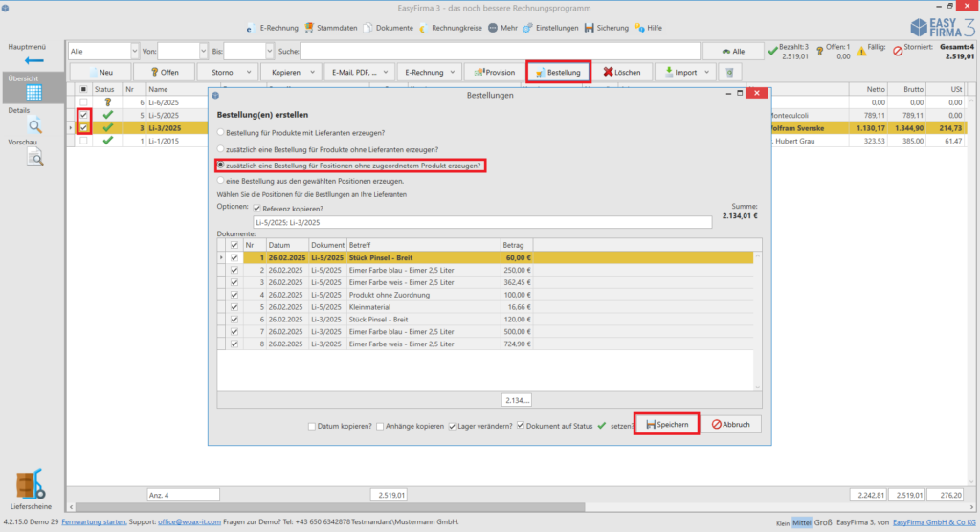
Task: Open the Einstellungen menu
Action: 550,28
